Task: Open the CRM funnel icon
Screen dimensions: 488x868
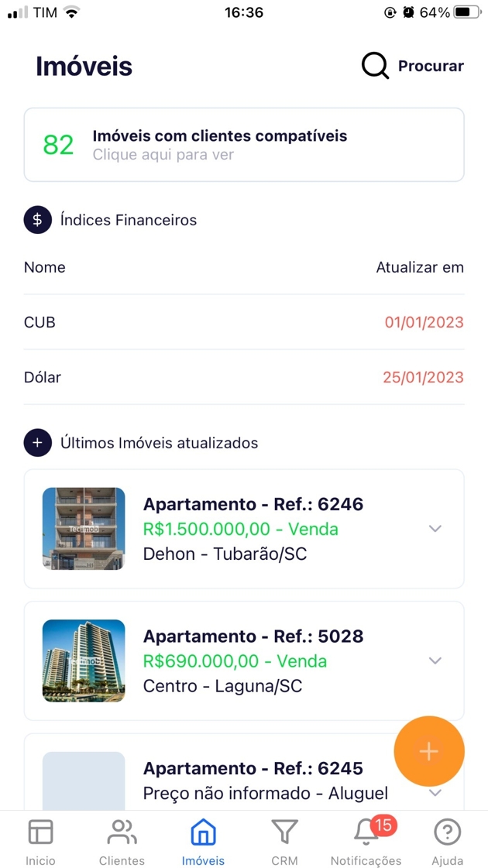Action: (284, 833)
